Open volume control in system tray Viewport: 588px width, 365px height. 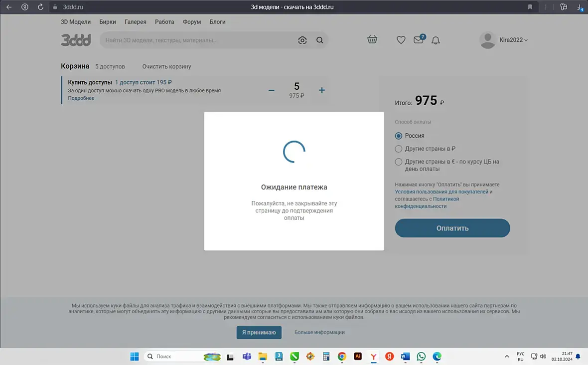[x=543, y=357]
